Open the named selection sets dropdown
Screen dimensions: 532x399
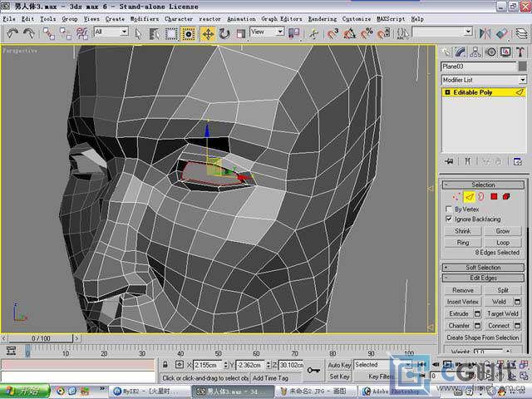click(442, 32)
